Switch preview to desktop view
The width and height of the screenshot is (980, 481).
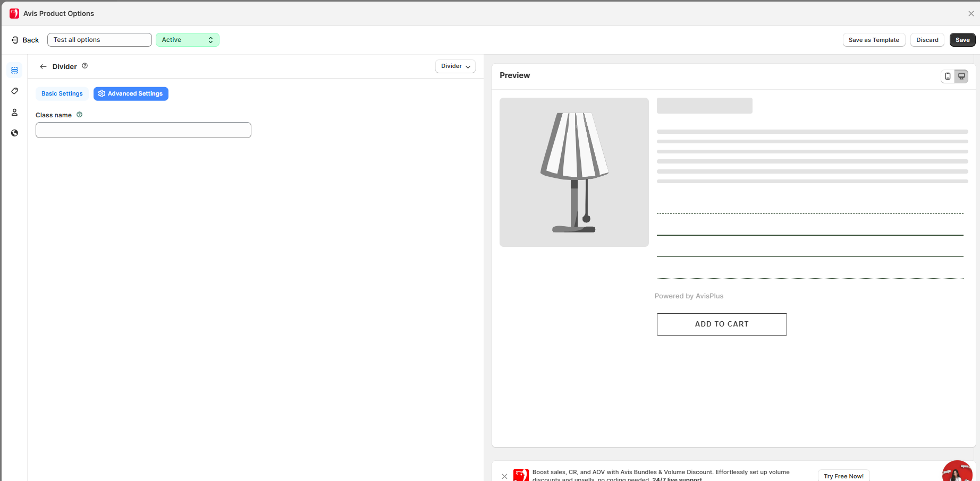pos(961,76)
